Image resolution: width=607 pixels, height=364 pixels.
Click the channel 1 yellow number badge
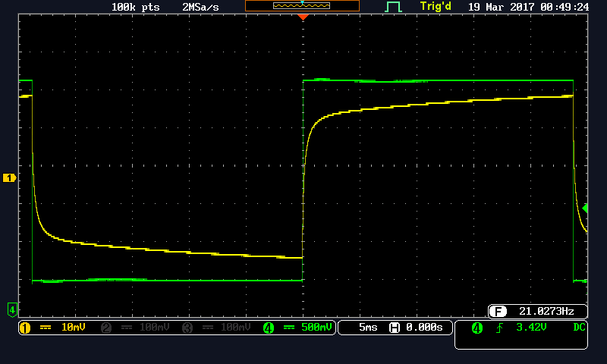25,328
